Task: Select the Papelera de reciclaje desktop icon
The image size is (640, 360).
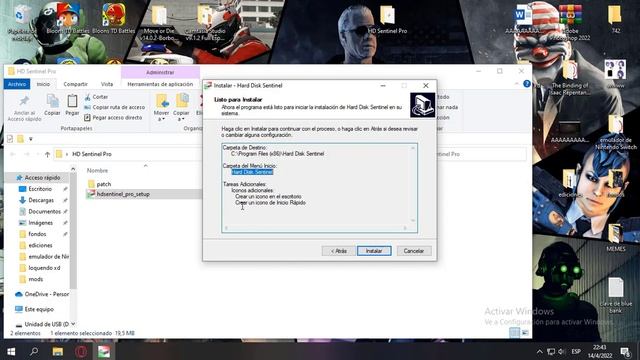Action: coord(21,23)
